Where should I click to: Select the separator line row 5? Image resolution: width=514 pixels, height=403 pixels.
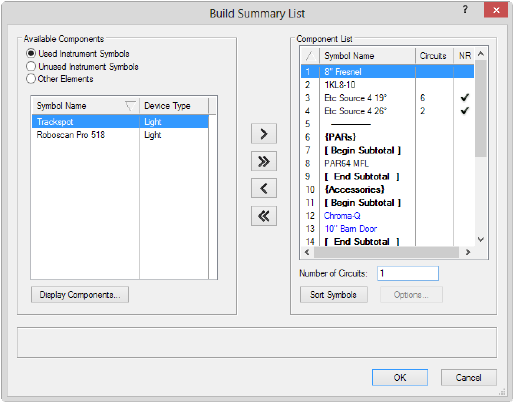[x=388, y=124]
